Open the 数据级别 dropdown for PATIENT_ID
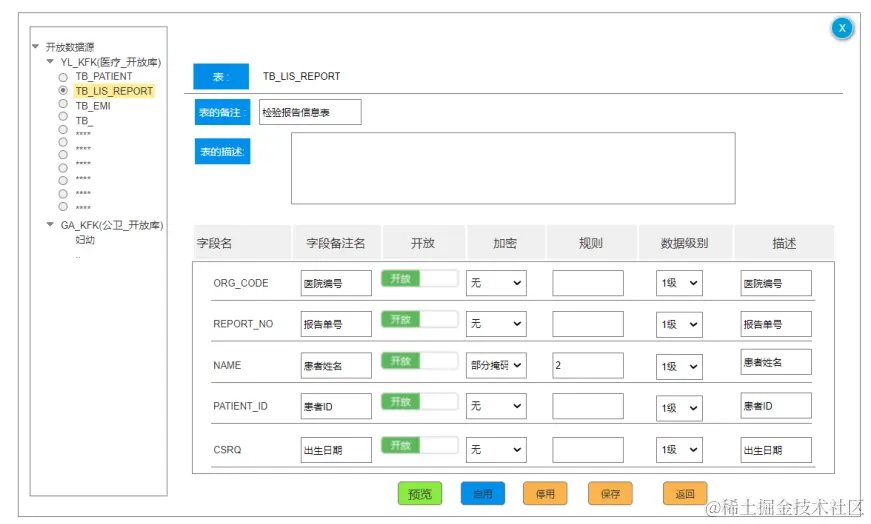The image size is (871, 524). 679,408
